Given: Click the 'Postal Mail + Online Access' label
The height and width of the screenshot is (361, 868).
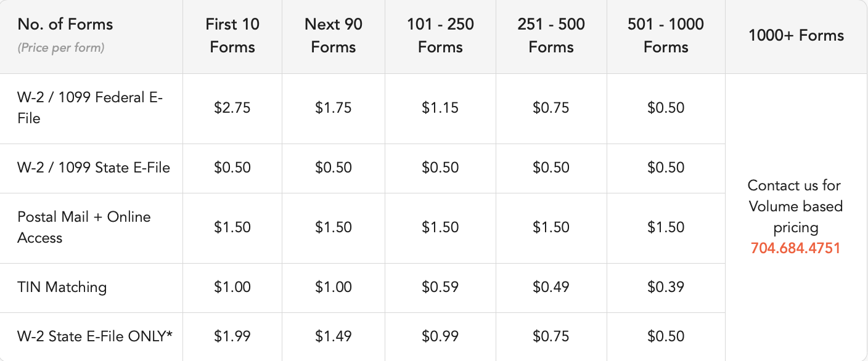Looking at the screenshot, I should click(x=84, y=227).
